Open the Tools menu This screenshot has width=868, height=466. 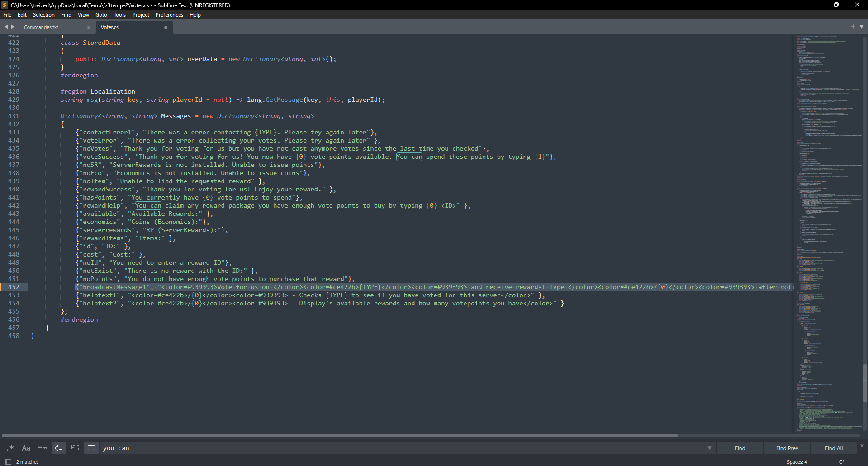click(x=120, y=15)
